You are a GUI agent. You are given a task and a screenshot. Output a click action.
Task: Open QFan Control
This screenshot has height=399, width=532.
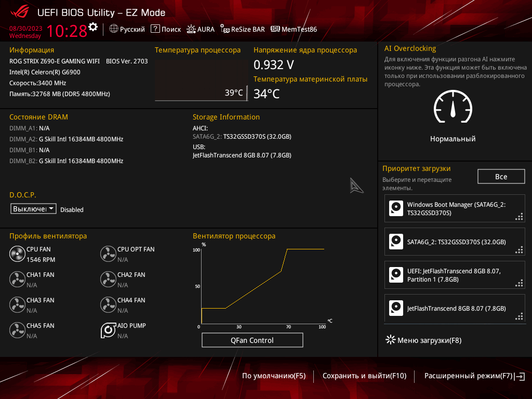252,340
